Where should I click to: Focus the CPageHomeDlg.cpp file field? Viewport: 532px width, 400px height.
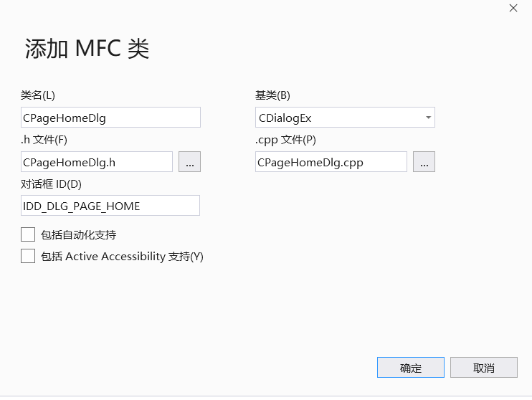(x=331, y=162)
